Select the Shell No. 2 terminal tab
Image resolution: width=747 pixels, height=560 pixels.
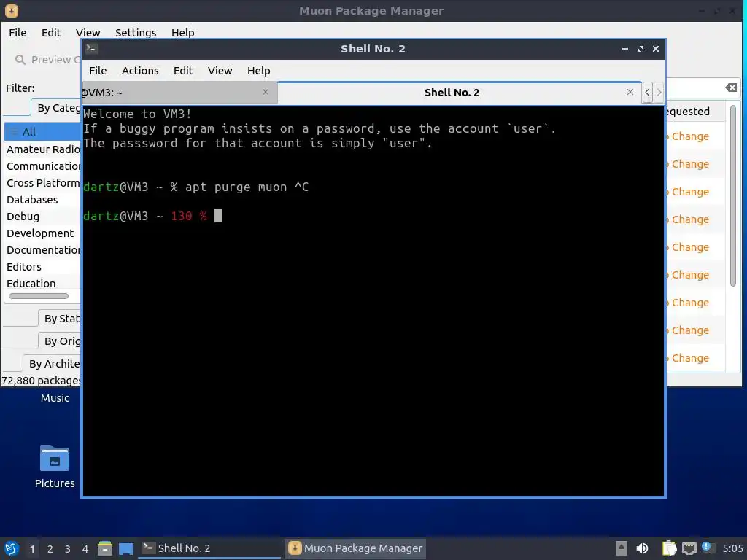pyautogui.click(x=460, y=93)
